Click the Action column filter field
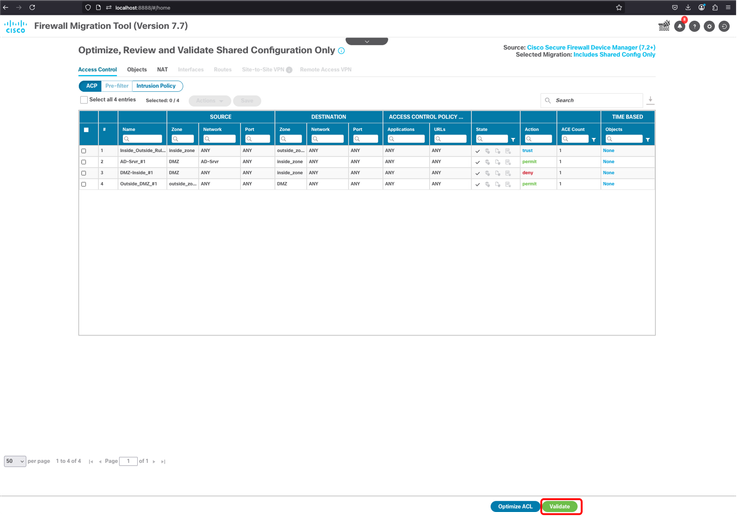Image resolution: width=737 pixels, height=516 pixels. coord(538,139)
